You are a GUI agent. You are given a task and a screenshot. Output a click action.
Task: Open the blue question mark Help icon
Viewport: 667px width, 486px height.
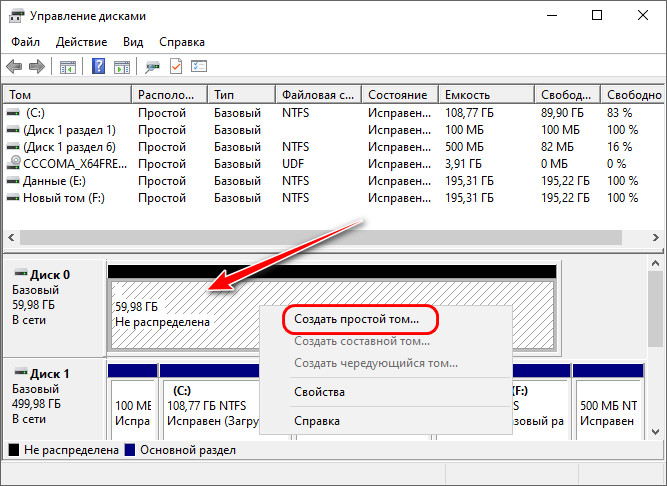98,66
